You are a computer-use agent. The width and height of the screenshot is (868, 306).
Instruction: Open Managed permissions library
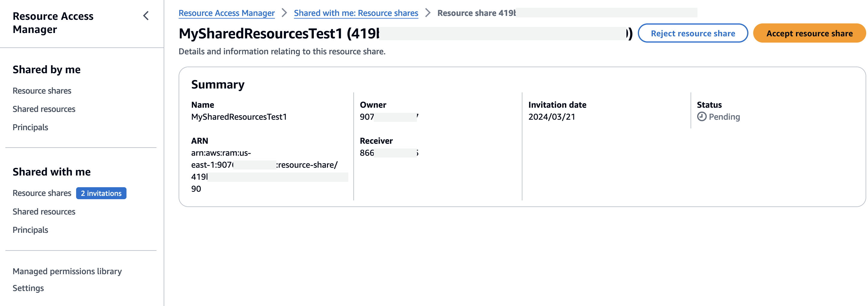click(67, 271)
